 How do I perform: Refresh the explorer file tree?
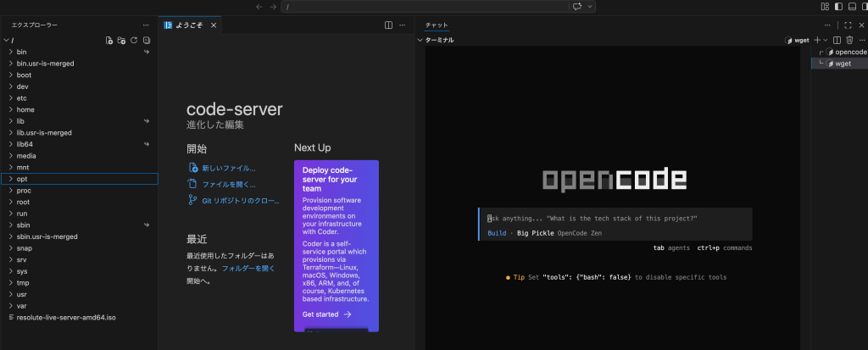pyautogui.click(x=134, y=41)
